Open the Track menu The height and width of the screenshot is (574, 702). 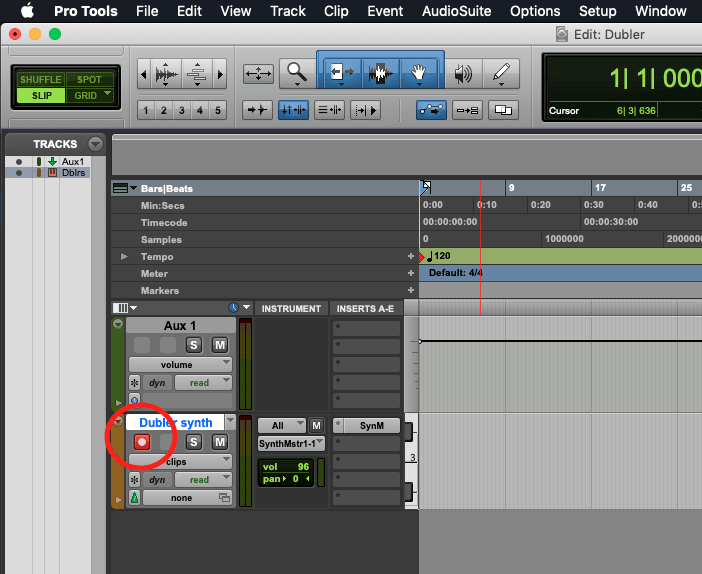click(x=287, y=11)
